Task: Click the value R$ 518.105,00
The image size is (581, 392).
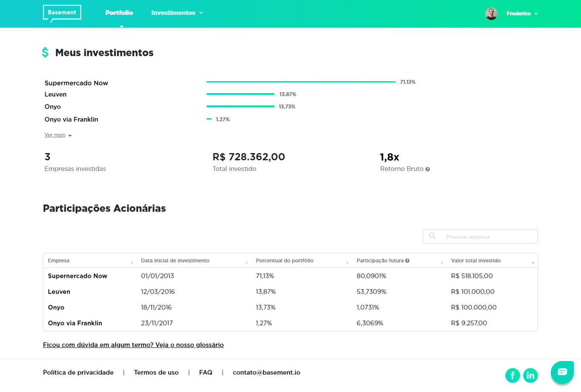Action: (472, 276)
